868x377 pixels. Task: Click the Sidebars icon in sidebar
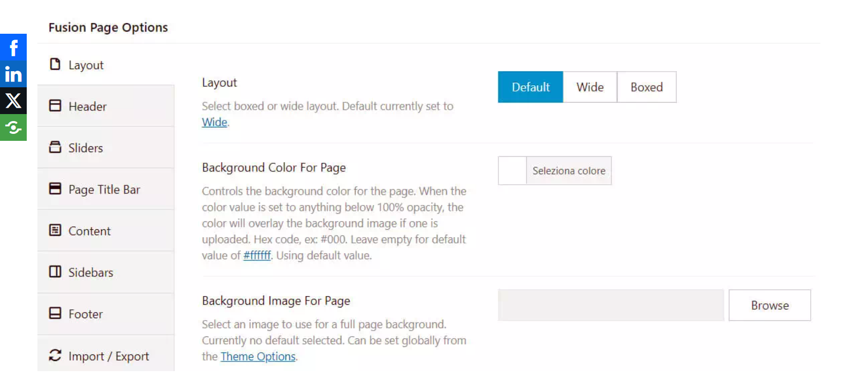click(55, 272)
